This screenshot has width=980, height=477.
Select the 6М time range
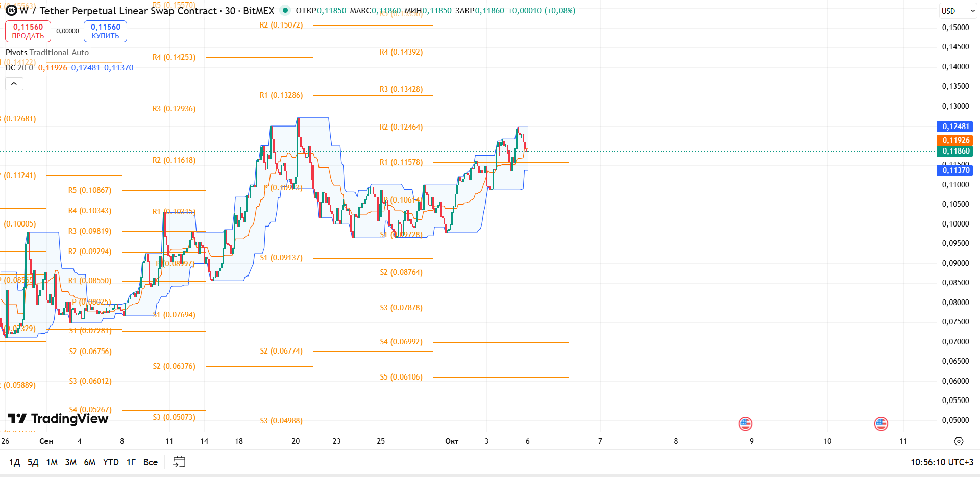click(89, 462)
